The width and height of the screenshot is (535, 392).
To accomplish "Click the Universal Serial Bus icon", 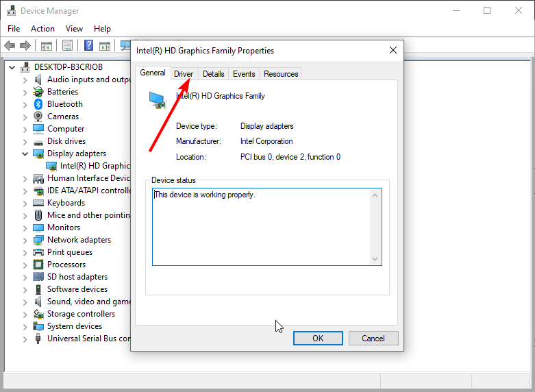I will pyautogui.click(x=38, y=339).
